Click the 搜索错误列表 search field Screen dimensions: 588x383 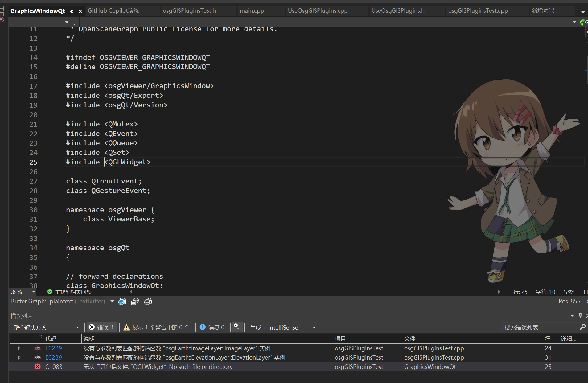(x=540, y=327)
